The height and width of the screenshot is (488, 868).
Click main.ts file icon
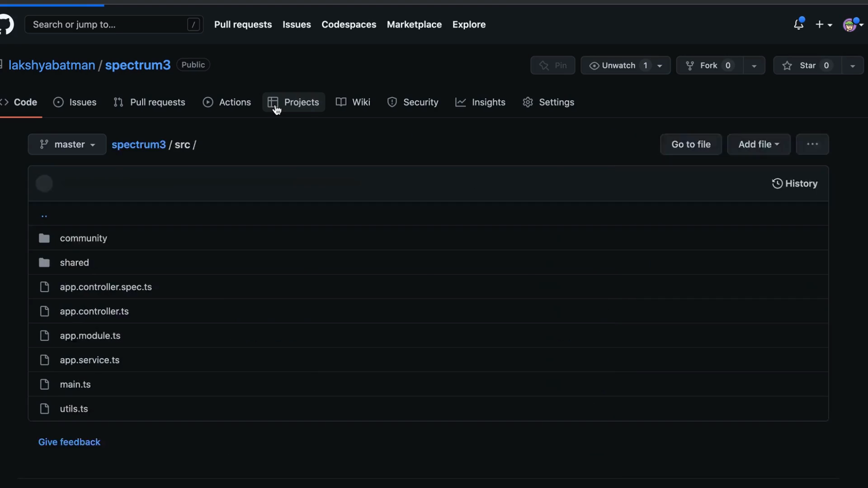(44, 385)
